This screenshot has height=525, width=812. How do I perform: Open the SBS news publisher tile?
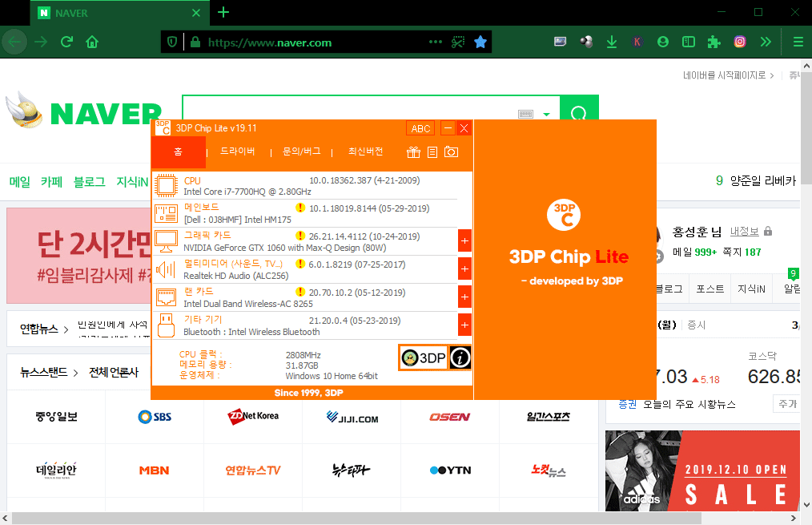155,417
